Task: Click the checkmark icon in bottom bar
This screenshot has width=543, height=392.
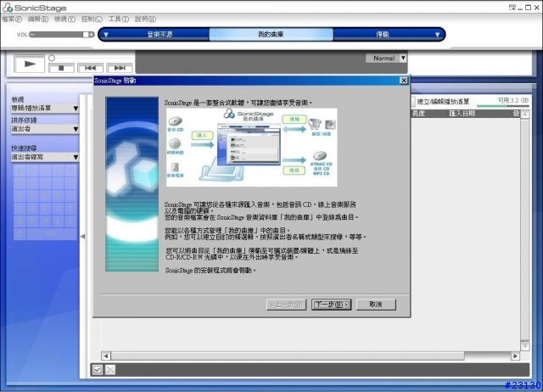Action: click(x=98, y=370)
